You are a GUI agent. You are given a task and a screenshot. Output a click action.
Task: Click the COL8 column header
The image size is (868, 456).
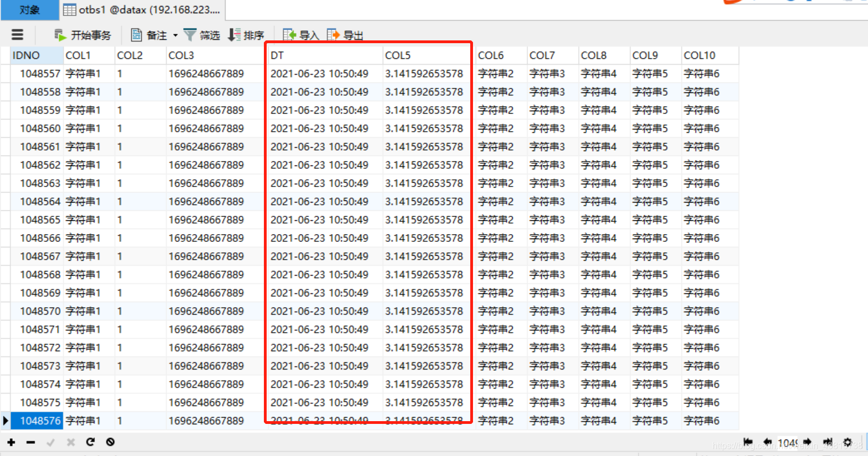click(604, 55)
